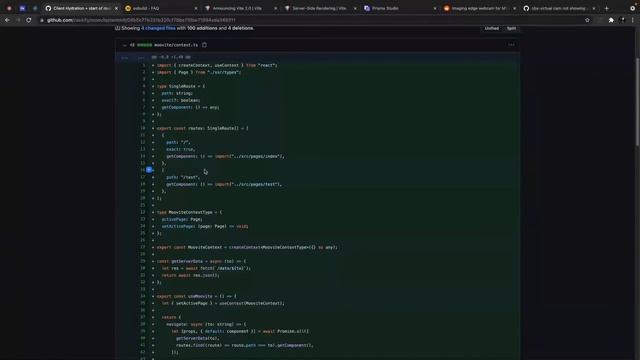The height and width of the screenshot is (360, 640).
Task: Open the Chrome profile avatar
Action: [622, 20]
